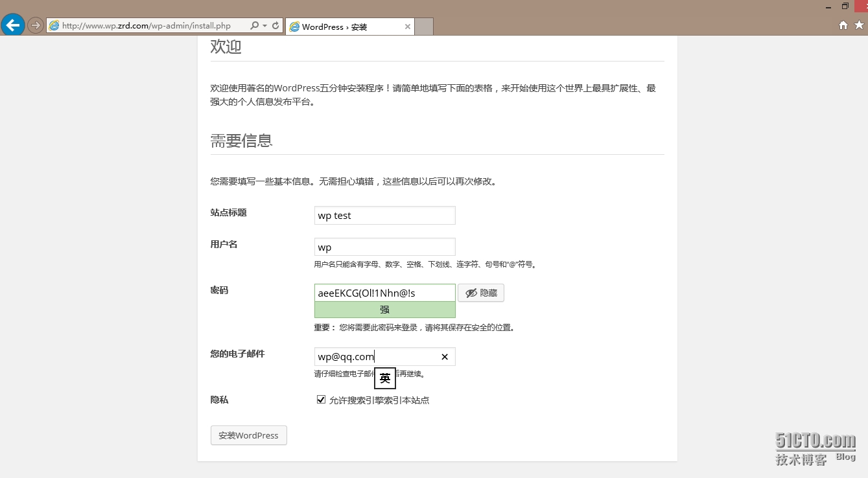868x478 pixels.
Task: Click the 隐私 label
Action: pyautogui.click(x=219, y=400)
